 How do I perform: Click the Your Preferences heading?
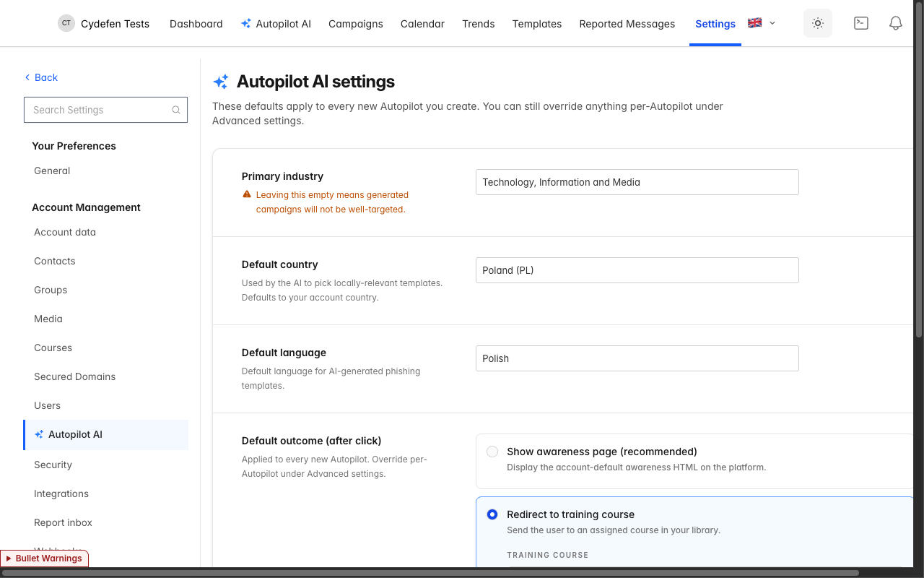click(x=74, y=146)
